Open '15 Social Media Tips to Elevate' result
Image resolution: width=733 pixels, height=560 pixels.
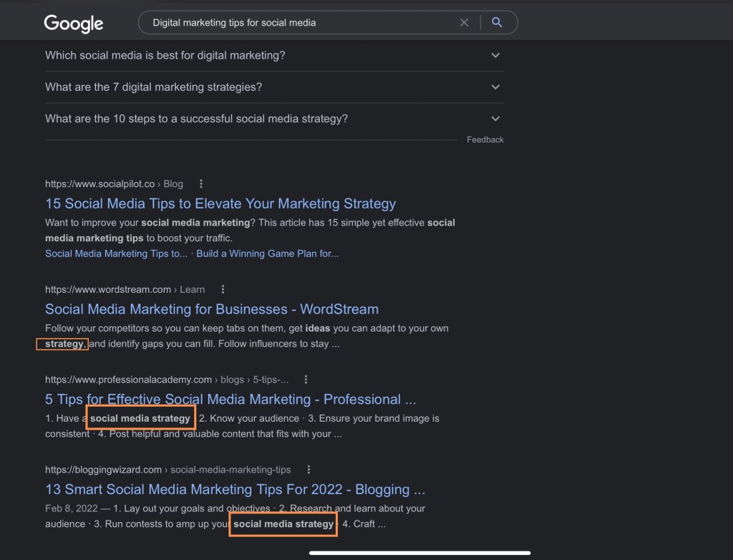click(220, 203)
